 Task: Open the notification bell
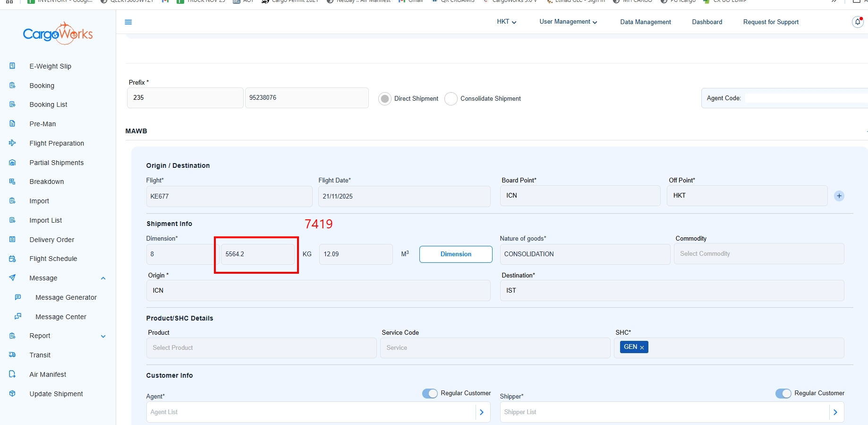click(857, 22)
